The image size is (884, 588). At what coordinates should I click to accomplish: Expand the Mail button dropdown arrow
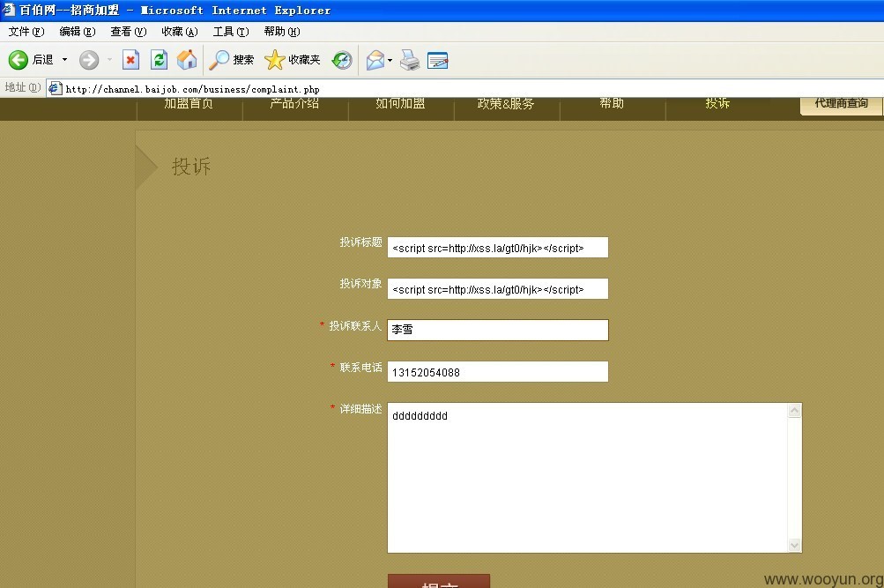pyautogui.click(x=390, y=60)
